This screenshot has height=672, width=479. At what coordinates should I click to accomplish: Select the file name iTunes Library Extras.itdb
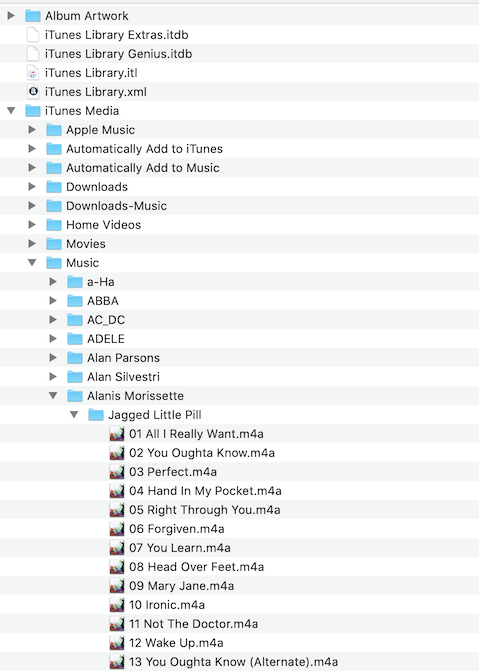coord(117,35)
